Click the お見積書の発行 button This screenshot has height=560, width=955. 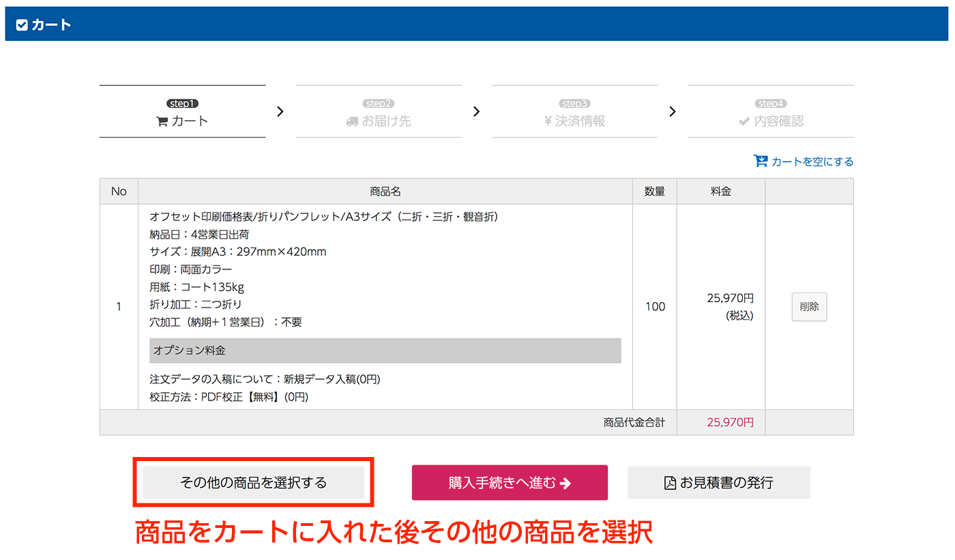pos(718,482)
